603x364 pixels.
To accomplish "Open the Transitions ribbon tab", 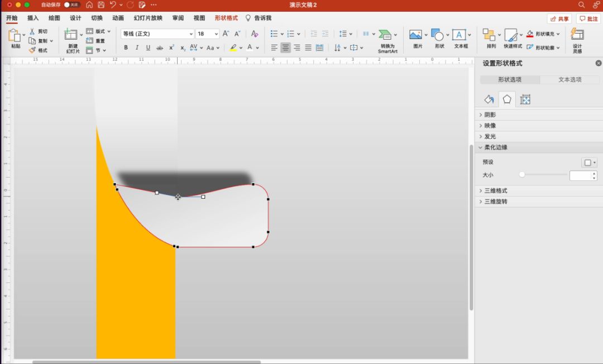I will point(97,18).
